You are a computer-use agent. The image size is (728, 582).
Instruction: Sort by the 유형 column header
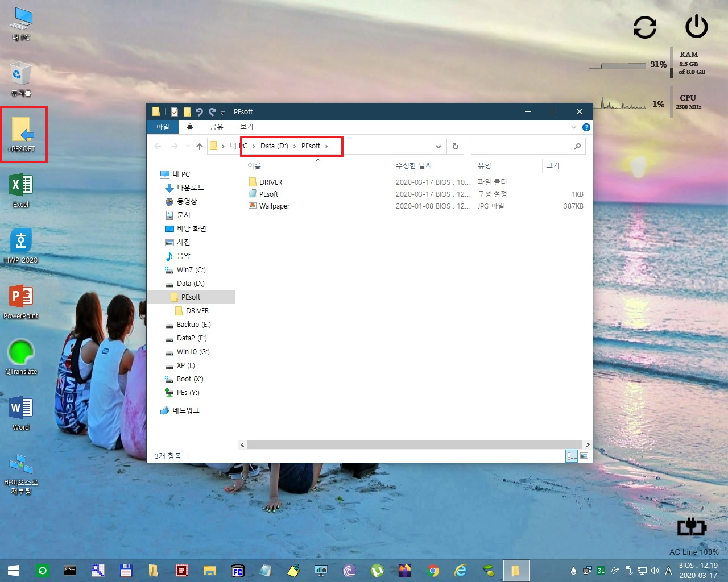tap(485, 165)
